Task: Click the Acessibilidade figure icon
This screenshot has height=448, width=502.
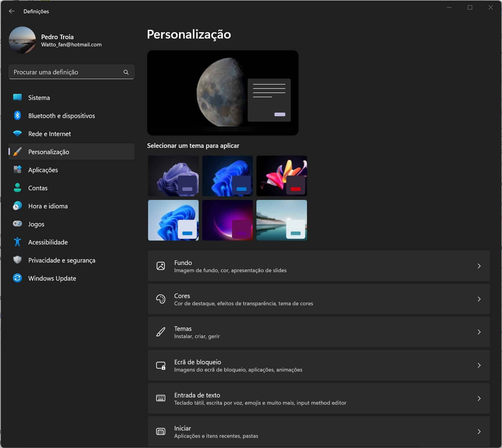Action: pyautogui.click(x=17, y=242)
